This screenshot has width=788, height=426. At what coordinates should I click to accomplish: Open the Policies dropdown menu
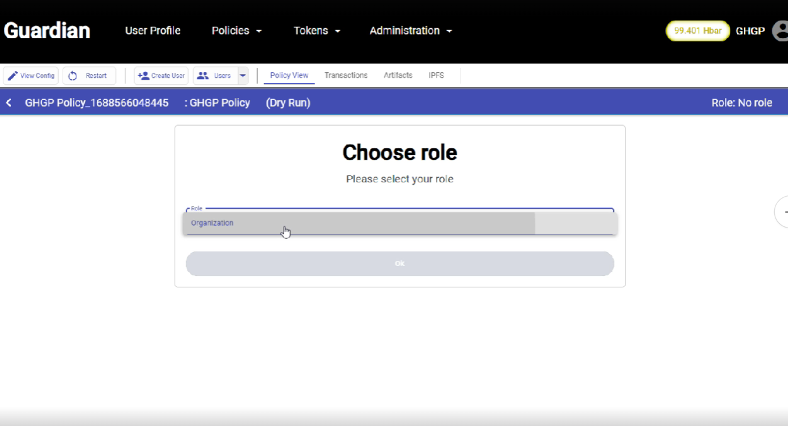tap(237, 31)
